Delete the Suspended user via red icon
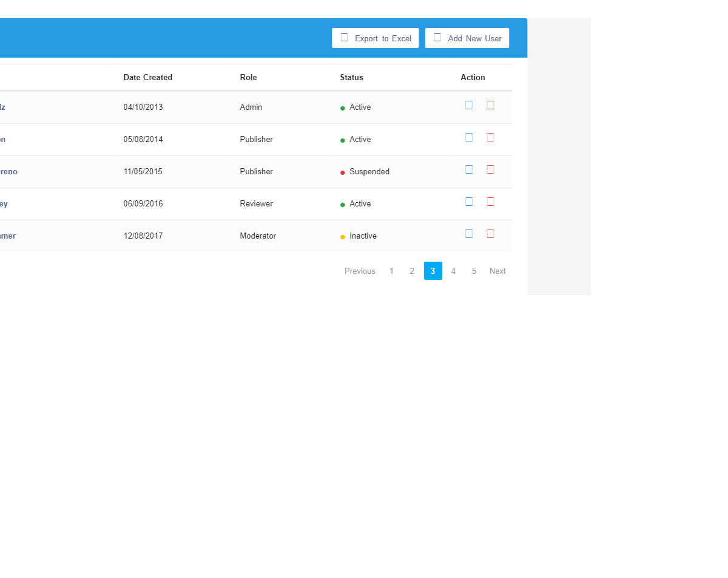728x578 pixels. (x=490, y=169)
